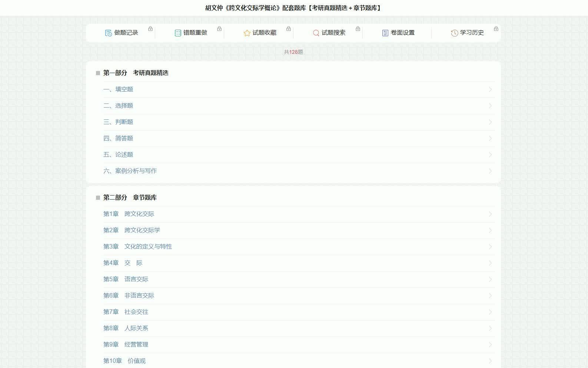
Task: Click the 做题记录 clipboard icon
Action: click(x=108, y=33)
